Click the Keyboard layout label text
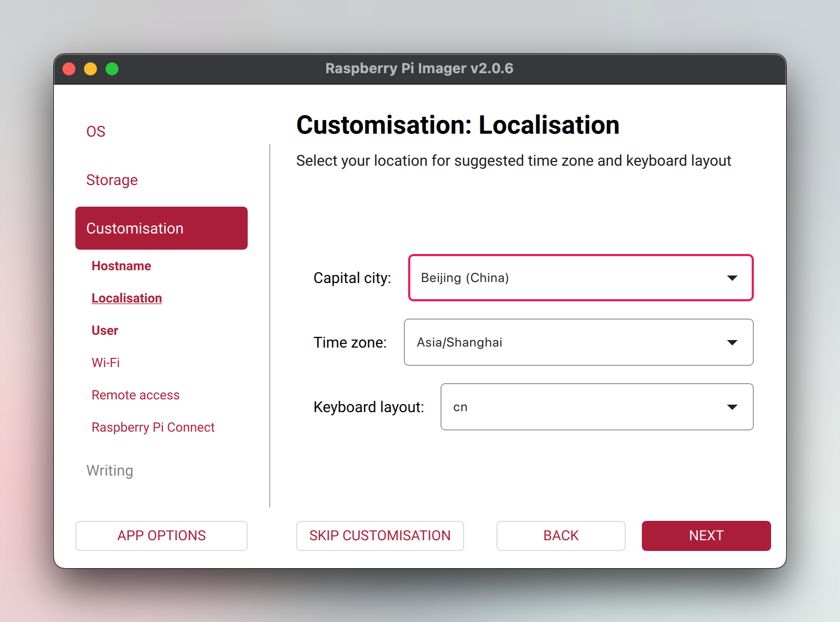Image resolution: width=840 pixels, height=622 pixels. click(369, 407)
